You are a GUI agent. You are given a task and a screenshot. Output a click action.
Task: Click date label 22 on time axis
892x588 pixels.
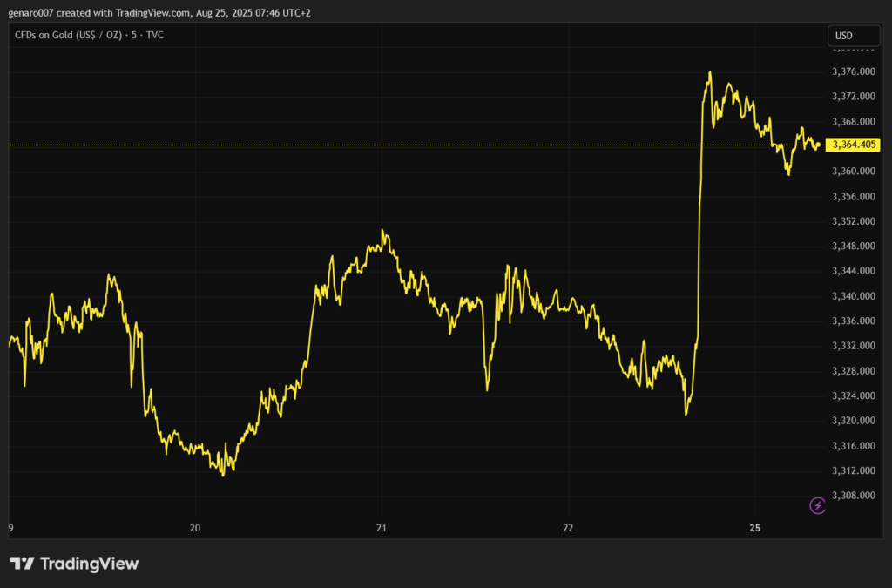tap(568, 528)
